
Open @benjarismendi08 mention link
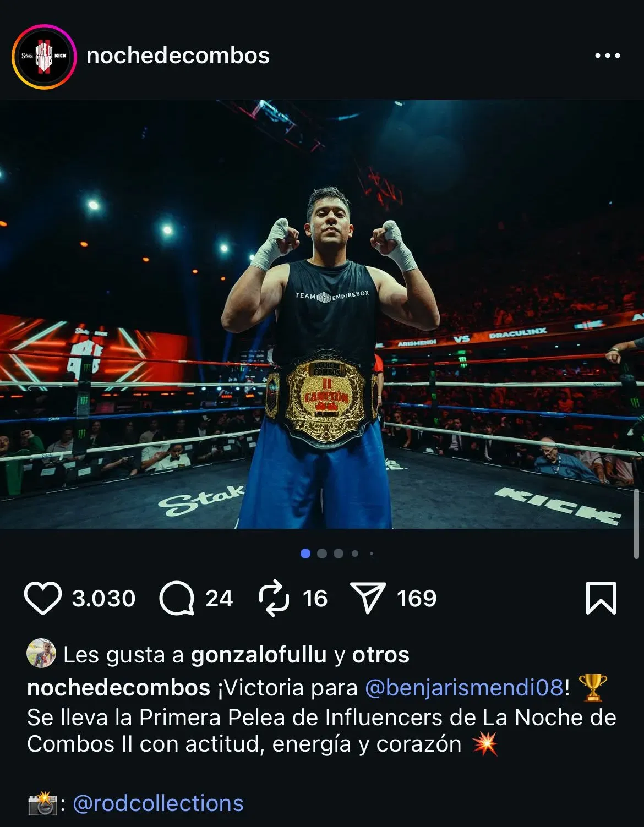463,687
